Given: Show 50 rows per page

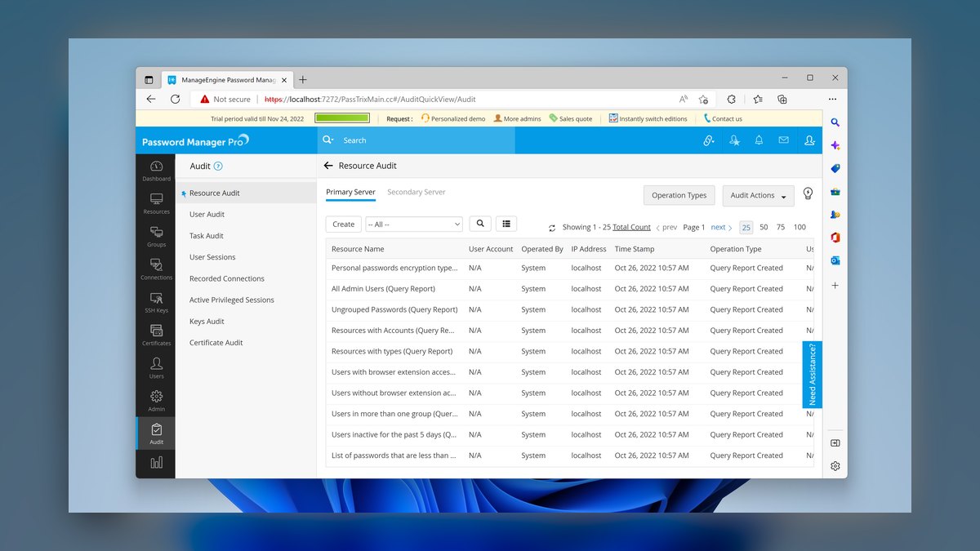Looking at the screenshot, I should [764, 228].
